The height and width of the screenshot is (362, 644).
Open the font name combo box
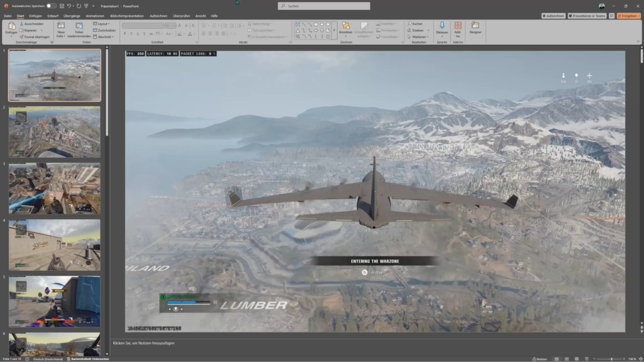click(x=142, y=25)
